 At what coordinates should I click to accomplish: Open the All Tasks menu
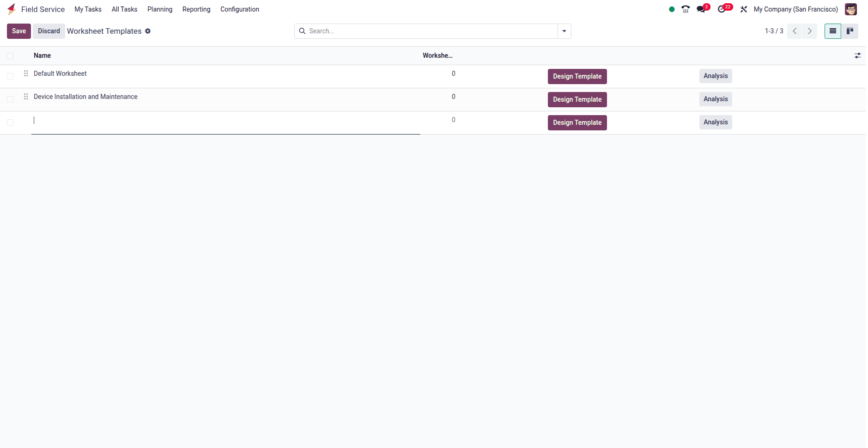click(124, 9)
